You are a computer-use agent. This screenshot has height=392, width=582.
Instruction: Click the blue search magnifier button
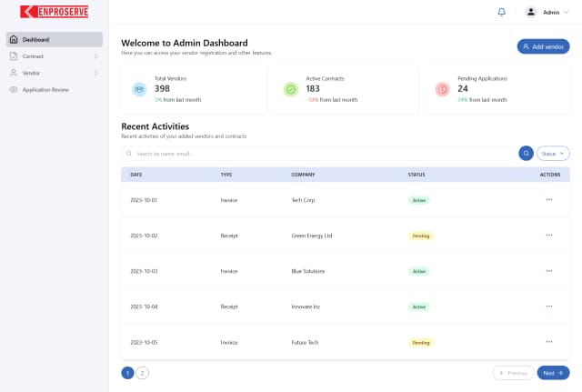pyautogui.click(x=526, y=154)
